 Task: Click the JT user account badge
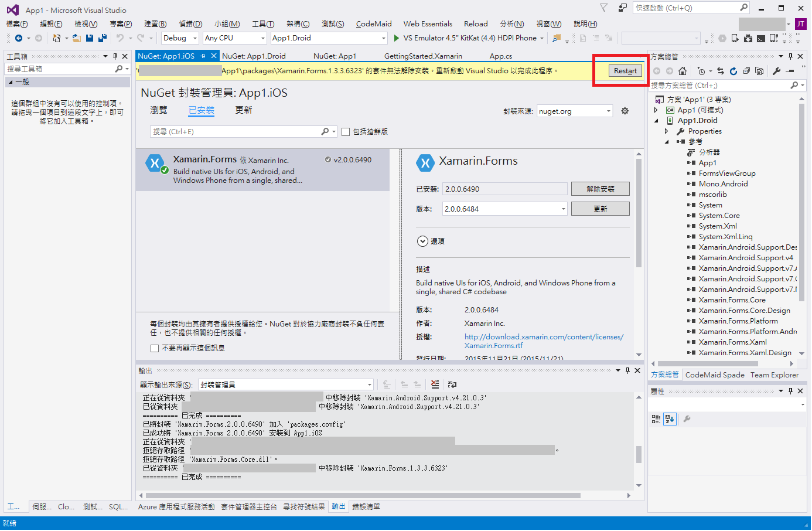pos(800,24)
